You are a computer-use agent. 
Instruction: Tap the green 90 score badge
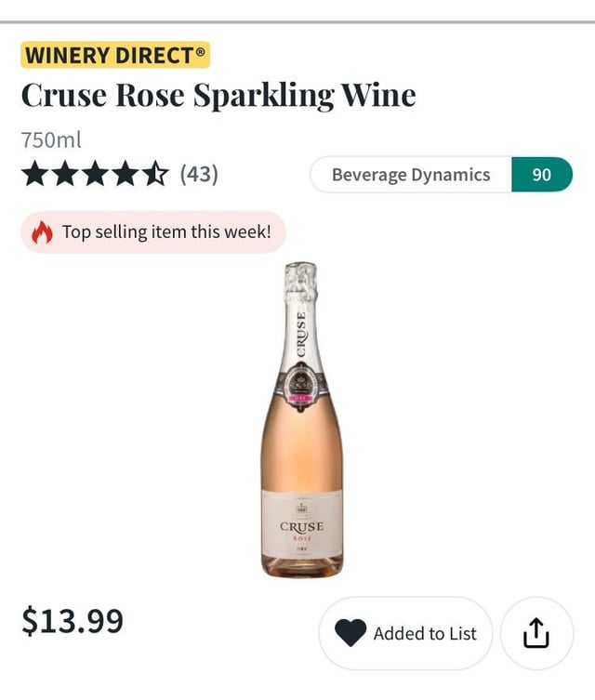click(541, 175)
